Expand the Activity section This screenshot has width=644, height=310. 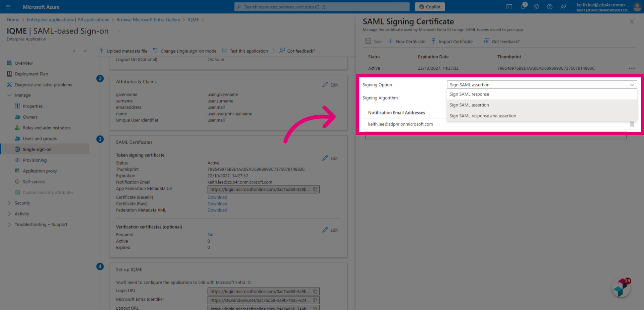[x=9, y=214]
